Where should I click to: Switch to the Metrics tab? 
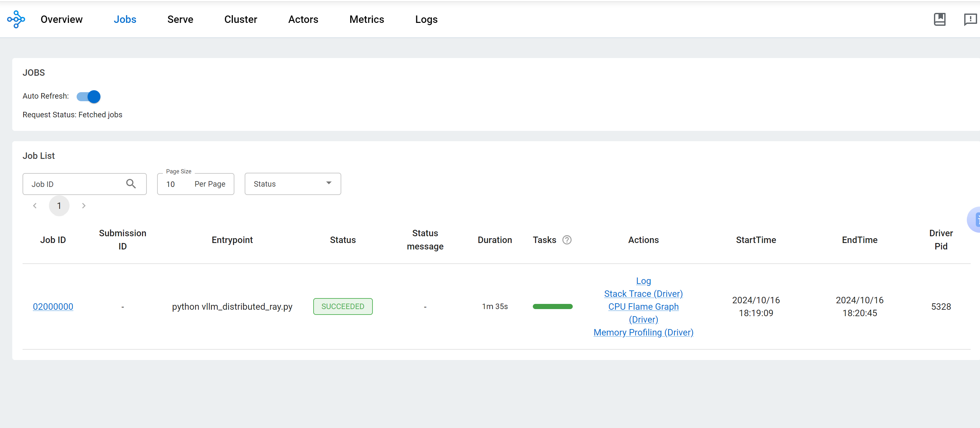tap(367, 19)
